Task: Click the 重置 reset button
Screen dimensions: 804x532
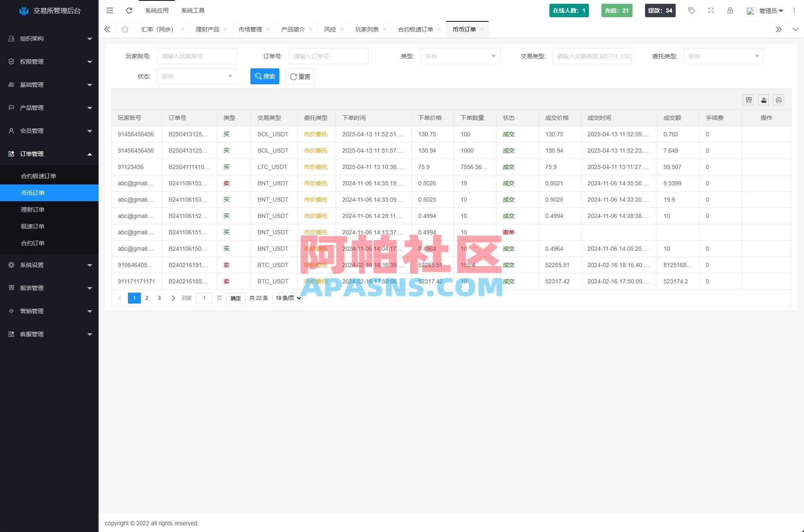Action: (300, 76)
